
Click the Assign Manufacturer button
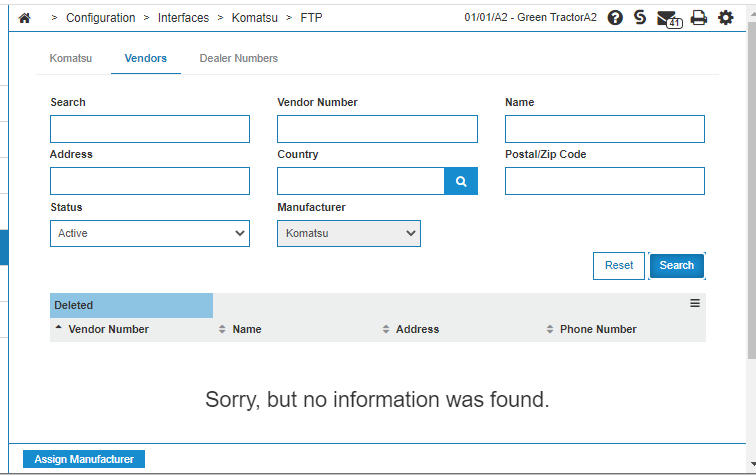84,459
